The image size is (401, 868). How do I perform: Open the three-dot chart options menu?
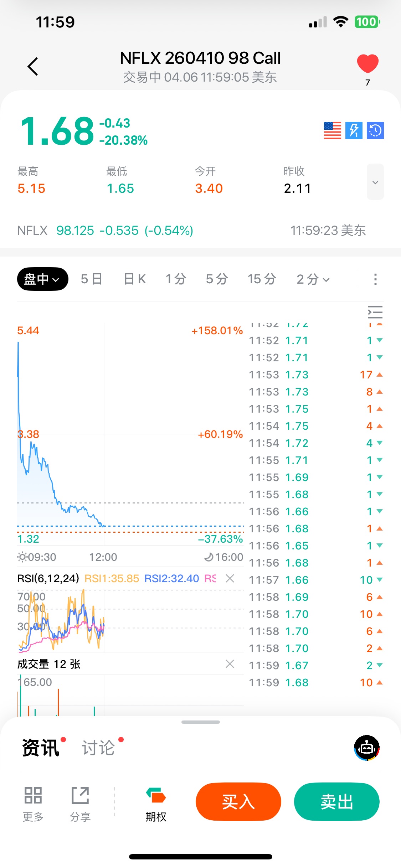point(375,279)
